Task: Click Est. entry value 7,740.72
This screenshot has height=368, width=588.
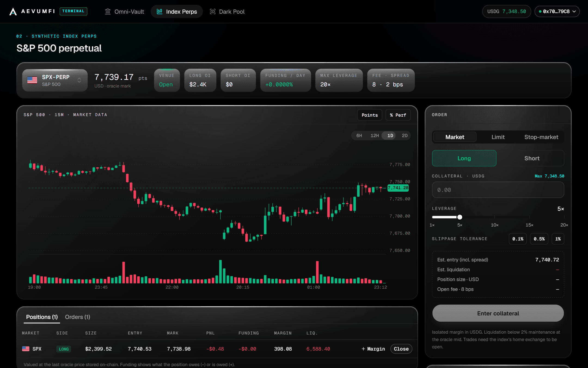Action: pyautogui.click(x=547, y=260)
